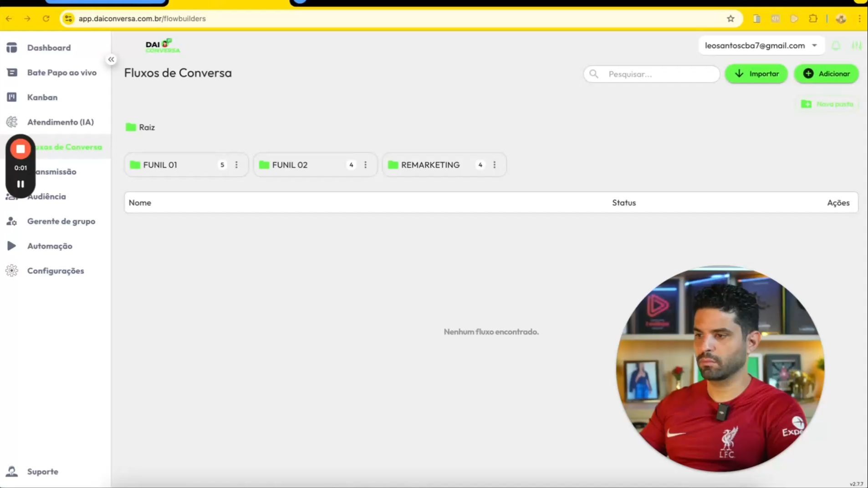Open the Dashboard sidebar icon
868x488 pixels.
coord(12,48)
